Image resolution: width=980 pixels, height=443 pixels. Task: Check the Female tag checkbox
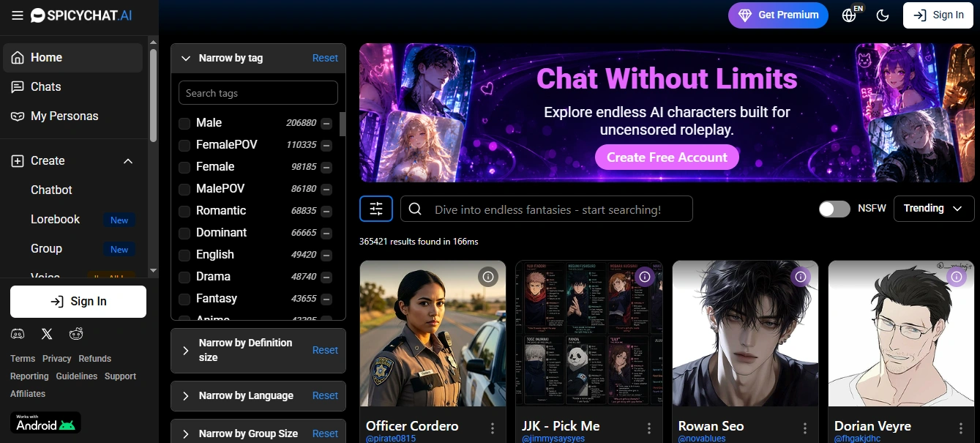[184, 167]
